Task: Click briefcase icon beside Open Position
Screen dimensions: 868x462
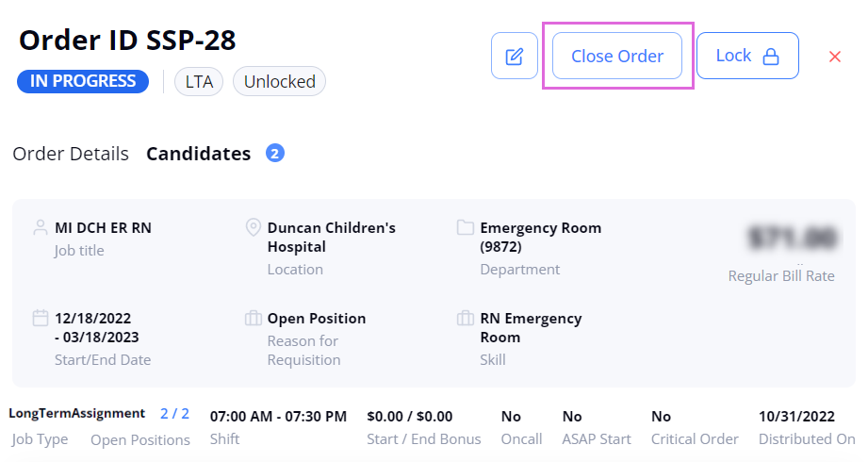Action: coord(253,318)
